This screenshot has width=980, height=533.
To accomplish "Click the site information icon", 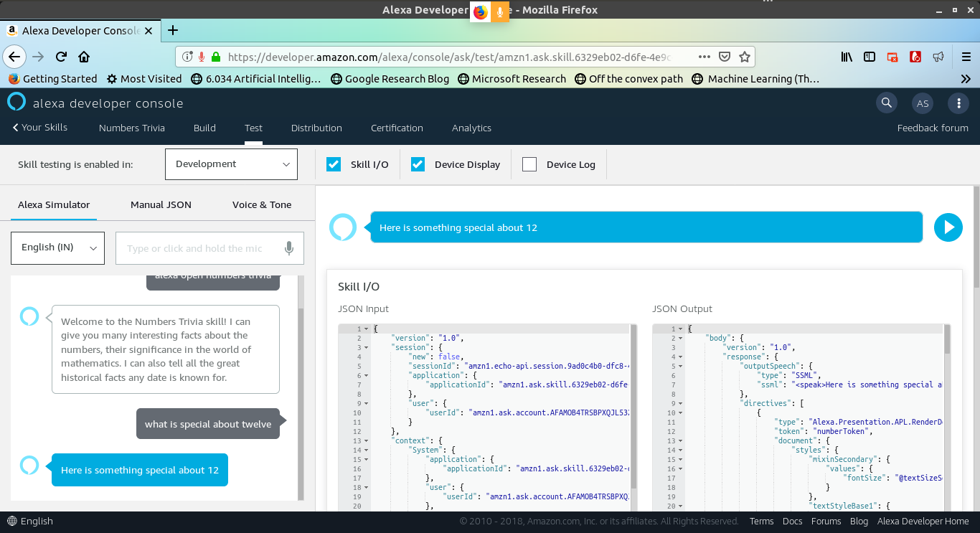I will pyautogui.click(x=187, y=57).
